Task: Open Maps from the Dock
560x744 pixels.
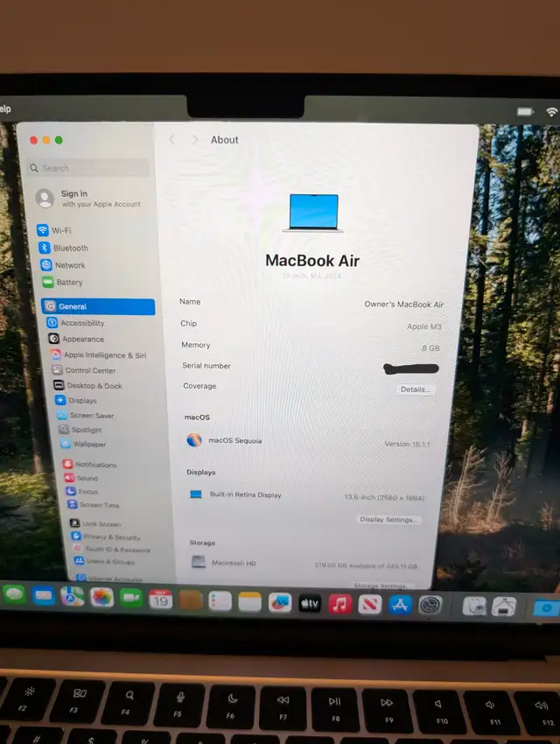Action: click(72, 597)
